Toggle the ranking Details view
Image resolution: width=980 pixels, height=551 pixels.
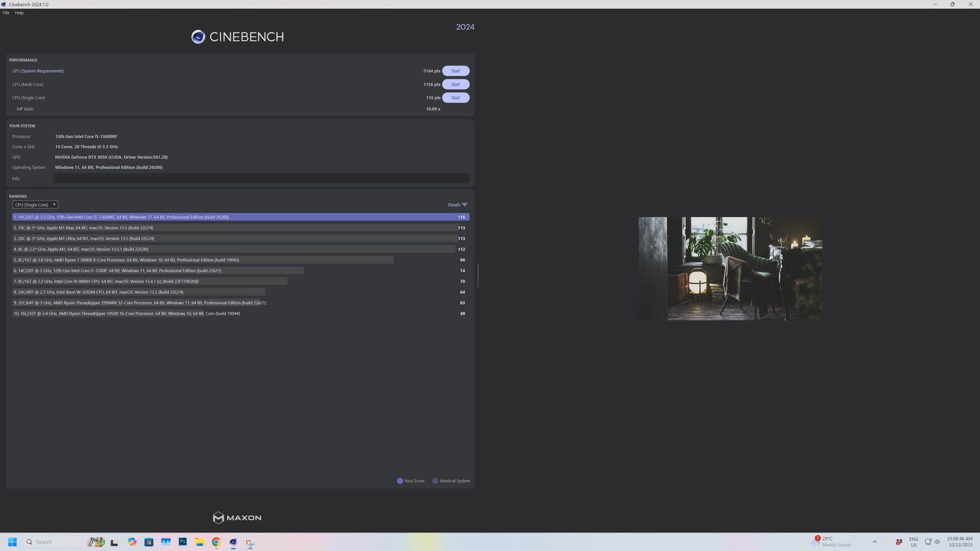click(457, 205)
